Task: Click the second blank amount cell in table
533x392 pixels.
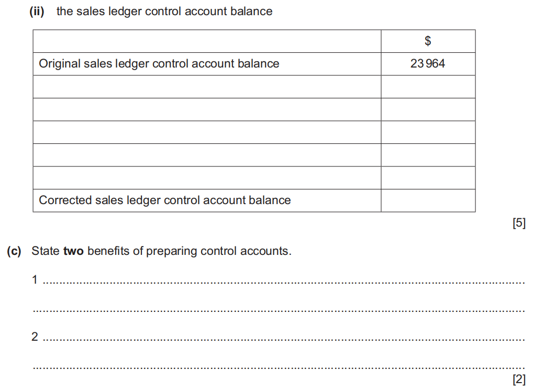Action: pos(428,109)
